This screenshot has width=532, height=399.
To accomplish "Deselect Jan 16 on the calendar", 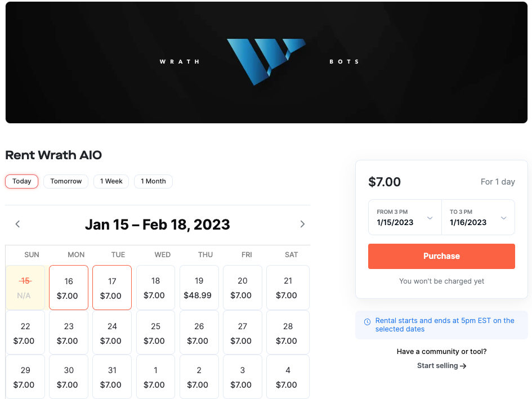I will tap(68, 287).
